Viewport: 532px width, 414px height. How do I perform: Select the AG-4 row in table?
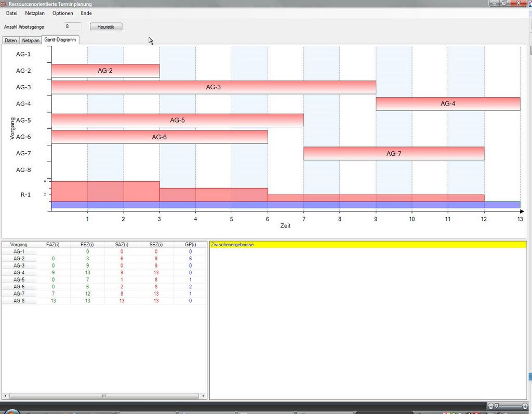(19, 272)
